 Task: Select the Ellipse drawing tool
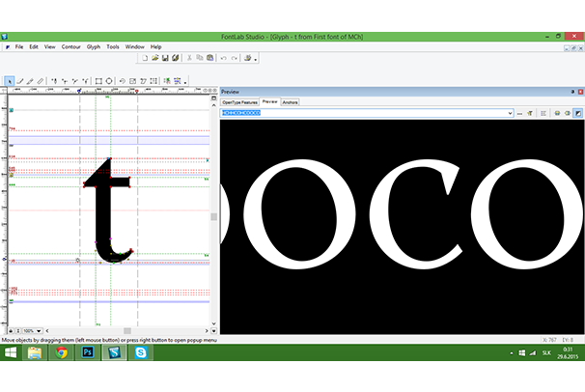point(109,81)
